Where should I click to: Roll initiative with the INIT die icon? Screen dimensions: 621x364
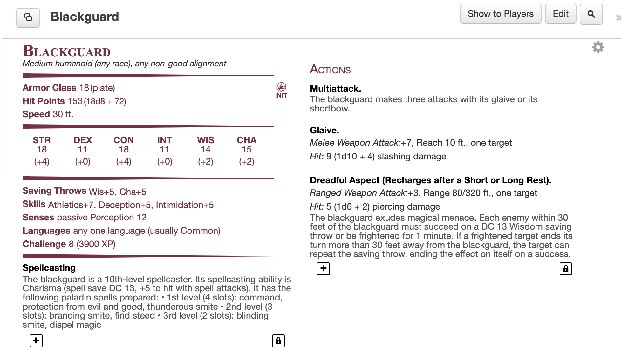(x=281, y=90)
